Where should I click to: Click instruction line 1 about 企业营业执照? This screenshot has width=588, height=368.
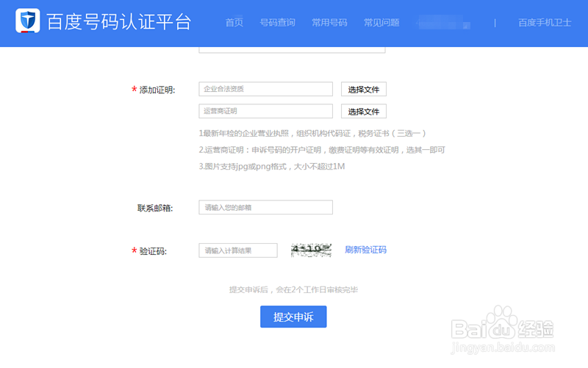(312, 134)
